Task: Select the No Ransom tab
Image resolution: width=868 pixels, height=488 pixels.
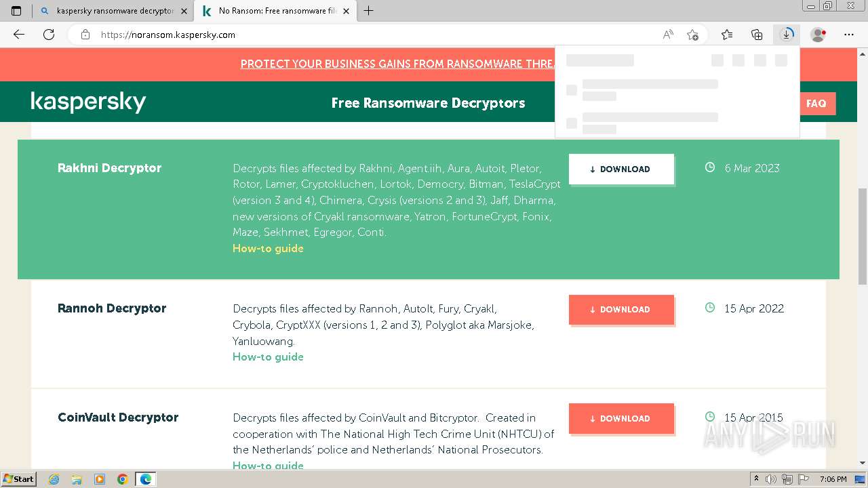Action: 275,11
